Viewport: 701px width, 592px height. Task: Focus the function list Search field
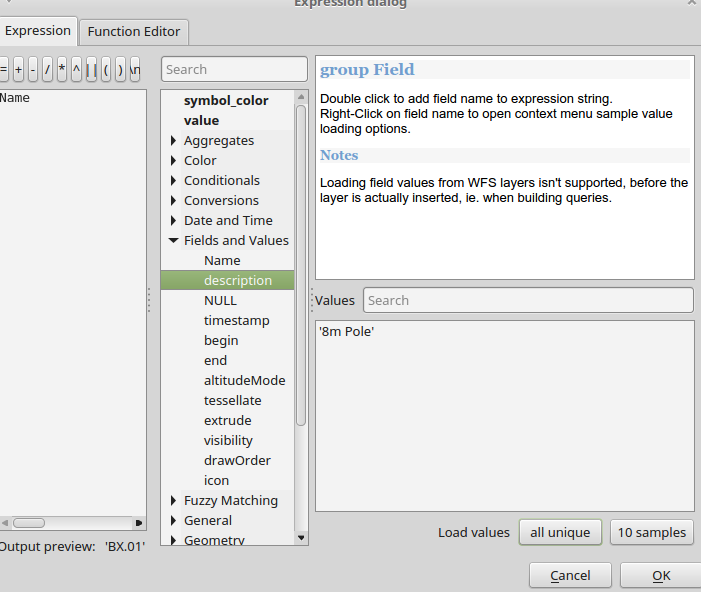pyautogui.click(x=234, y=69)
